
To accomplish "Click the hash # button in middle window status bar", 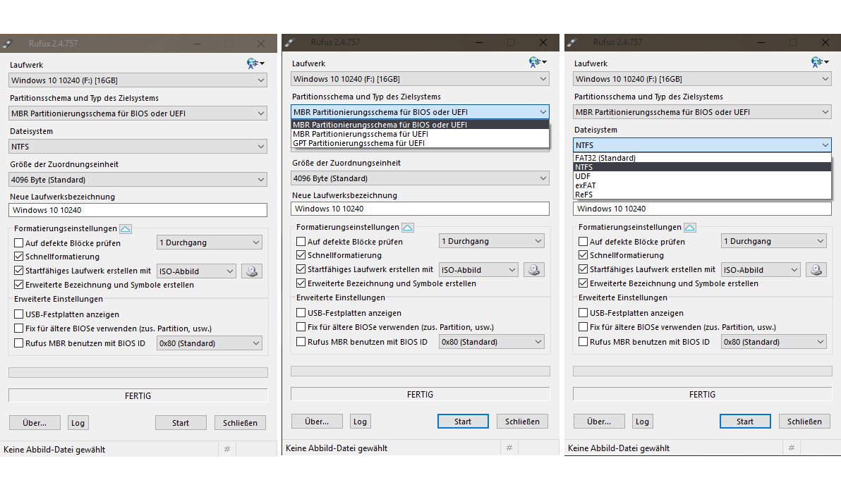I will (x=509, y=448).
